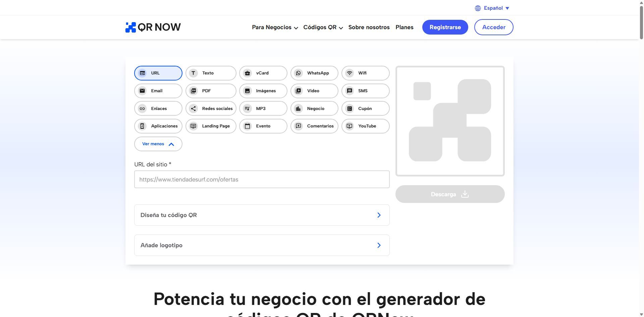644x317 pixels.
Task: Select the Comentarios QR type
Action: coord(314,126)
